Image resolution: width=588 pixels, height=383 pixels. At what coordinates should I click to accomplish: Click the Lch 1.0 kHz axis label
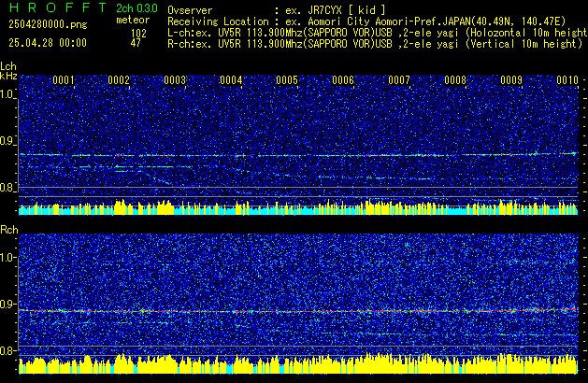tap(7, 94)
